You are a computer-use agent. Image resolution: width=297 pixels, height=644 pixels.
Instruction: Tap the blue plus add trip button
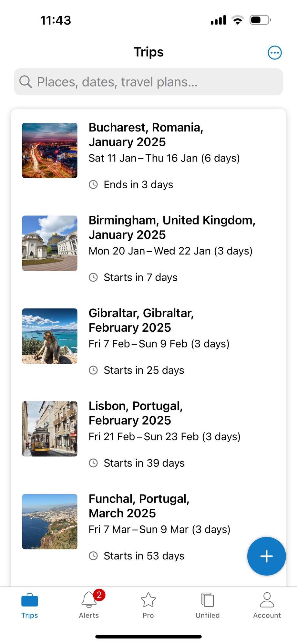(266, 556)
